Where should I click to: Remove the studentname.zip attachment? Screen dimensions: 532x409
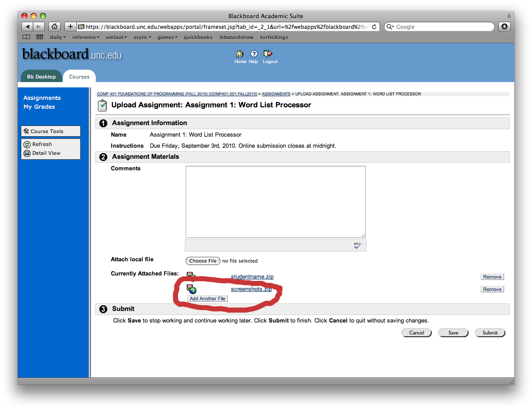click(x=492, y=277)
